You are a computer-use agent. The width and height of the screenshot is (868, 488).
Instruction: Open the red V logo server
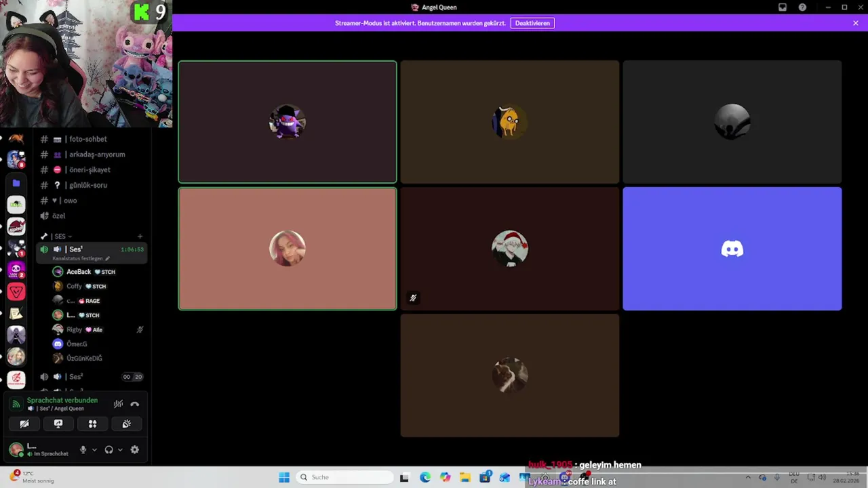point(16,292)
